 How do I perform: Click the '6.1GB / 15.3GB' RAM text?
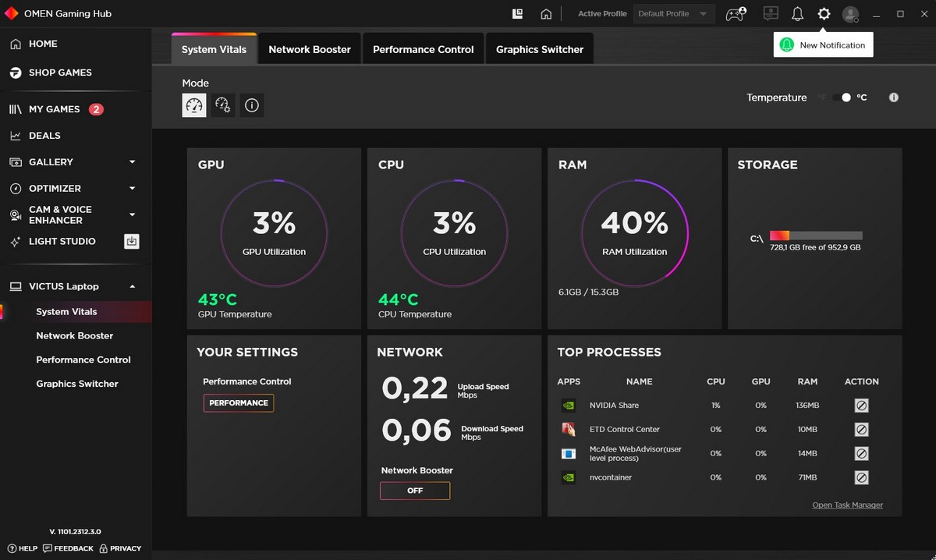pyautogui.click(x=588, y=292)
